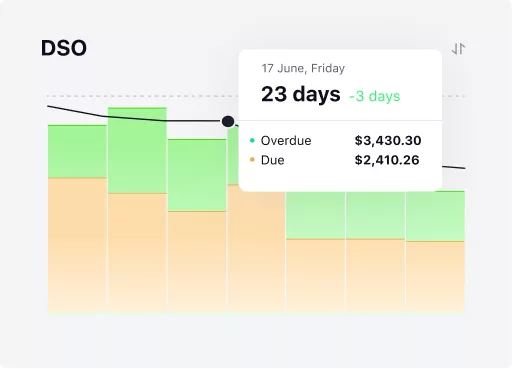Click the sort arrows icon beside DSO

coord(458,49)
